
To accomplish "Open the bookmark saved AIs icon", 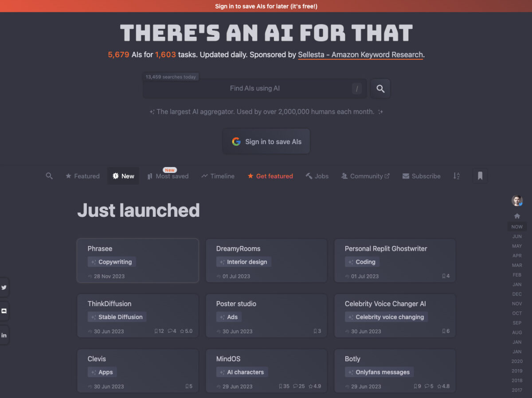I will point(480,176).
